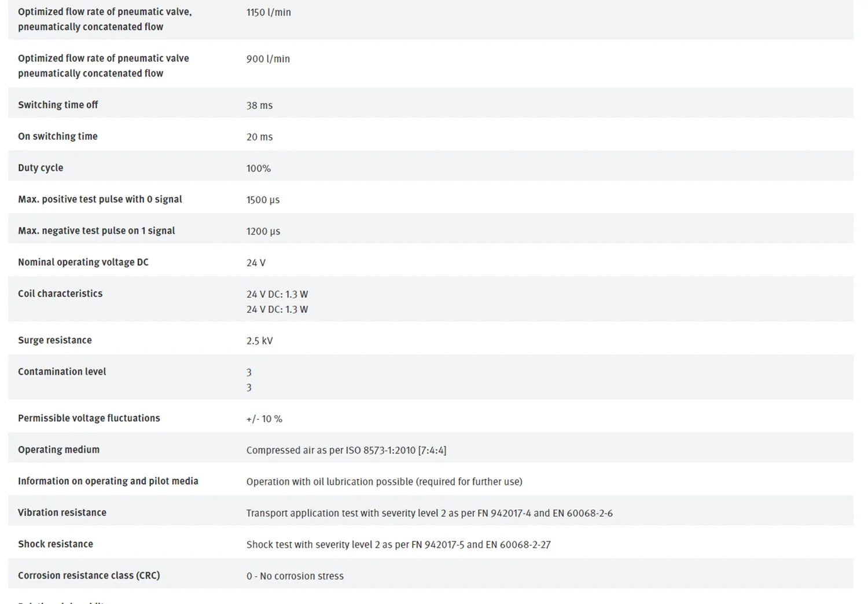Click the 100% duty cycle value
This screenshot has height=604, width=868.
click(x=259, y=169)
